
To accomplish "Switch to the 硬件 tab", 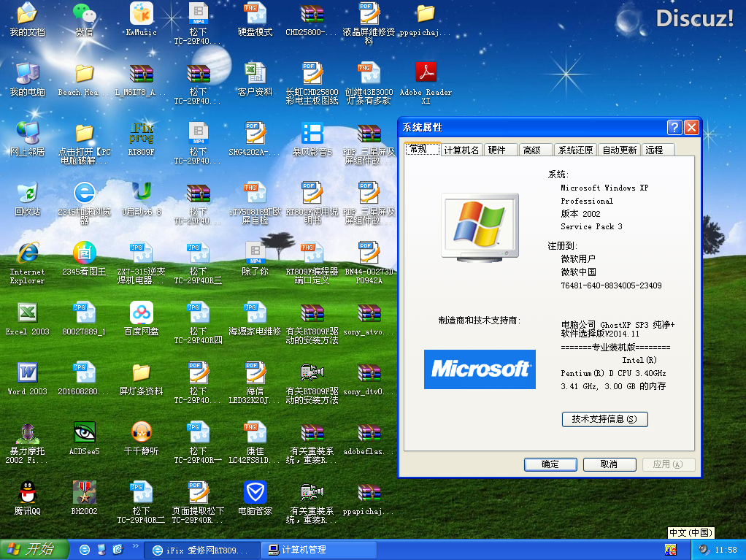I will pyautogui.click(x=496, y=150).
